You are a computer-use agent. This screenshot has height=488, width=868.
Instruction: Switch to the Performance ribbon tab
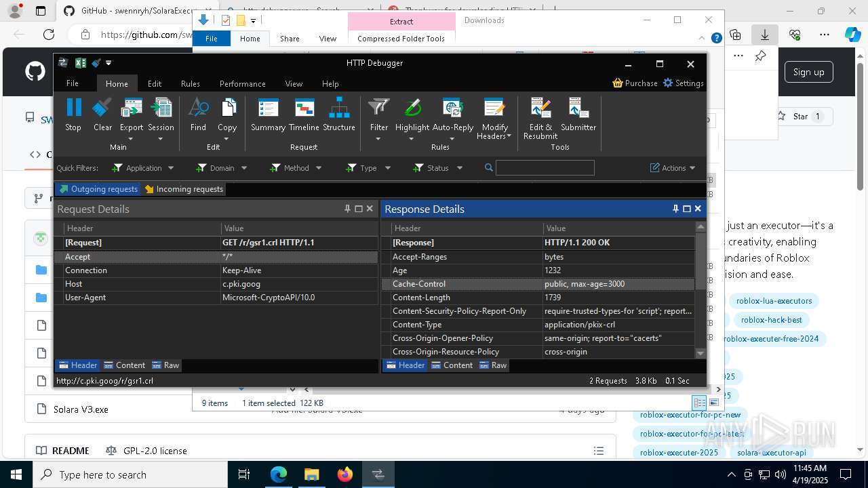242,83
